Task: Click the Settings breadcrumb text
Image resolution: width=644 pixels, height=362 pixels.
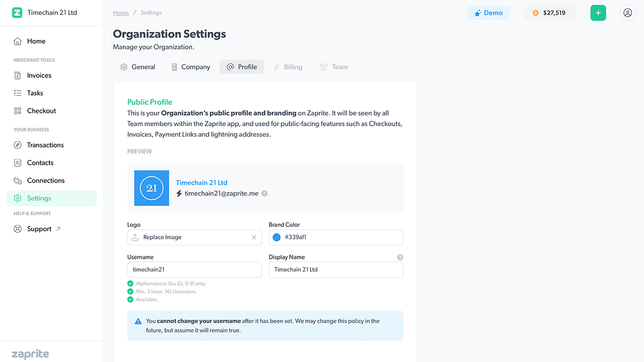Action: pos(151,13)
